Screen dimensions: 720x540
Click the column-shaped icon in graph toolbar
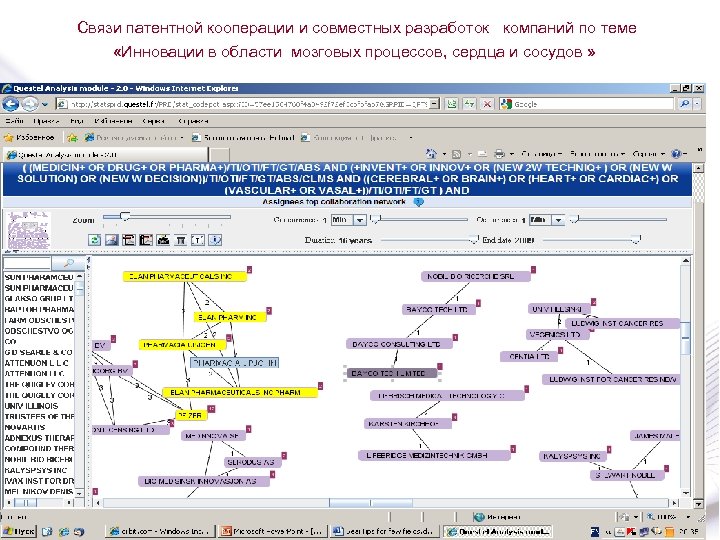pos(180,240)
